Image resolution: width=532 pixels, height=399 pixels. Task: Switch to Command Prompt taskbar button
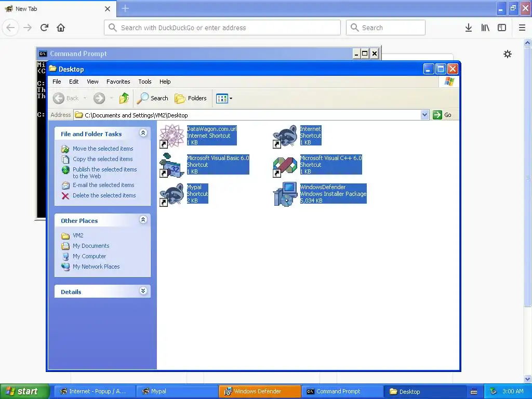click(343, 391)
